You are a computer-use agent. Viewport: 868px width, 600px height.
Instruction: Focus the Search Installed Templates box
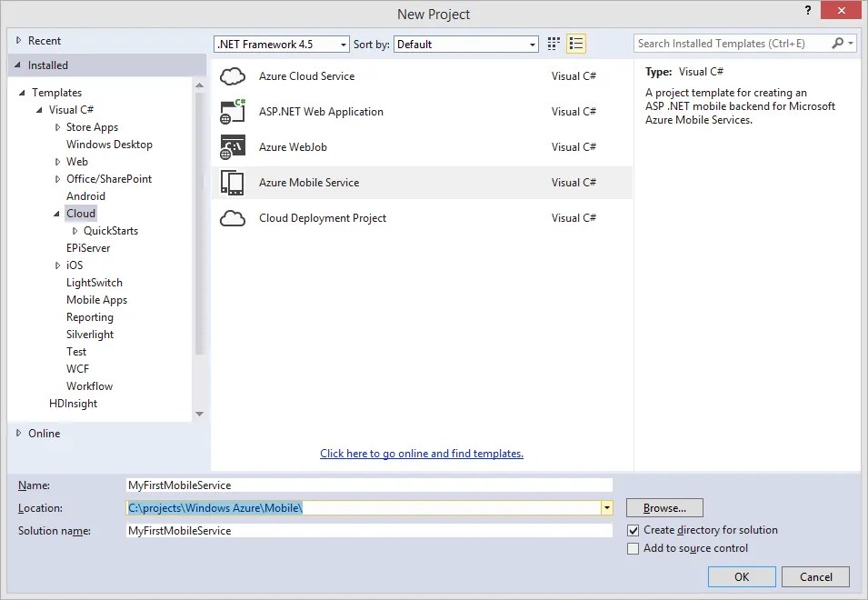(732, 43)
